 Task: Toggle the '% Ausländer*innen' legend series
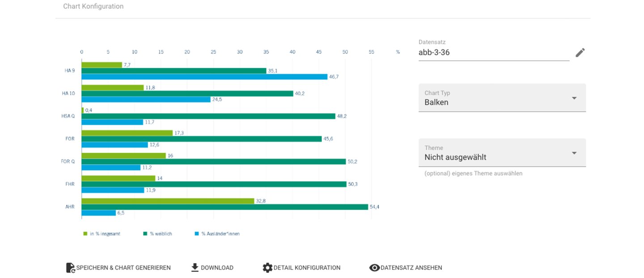point(217,234)
